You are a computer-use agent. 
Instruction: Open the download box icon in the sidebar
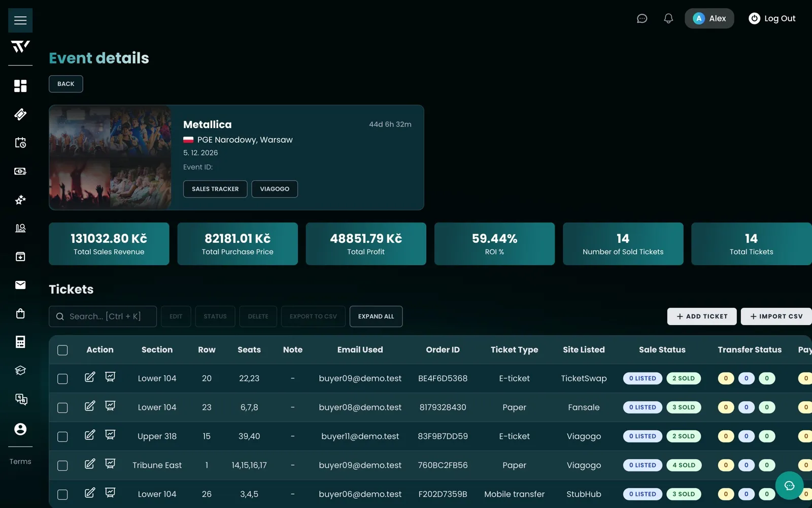tap(20, 257)
